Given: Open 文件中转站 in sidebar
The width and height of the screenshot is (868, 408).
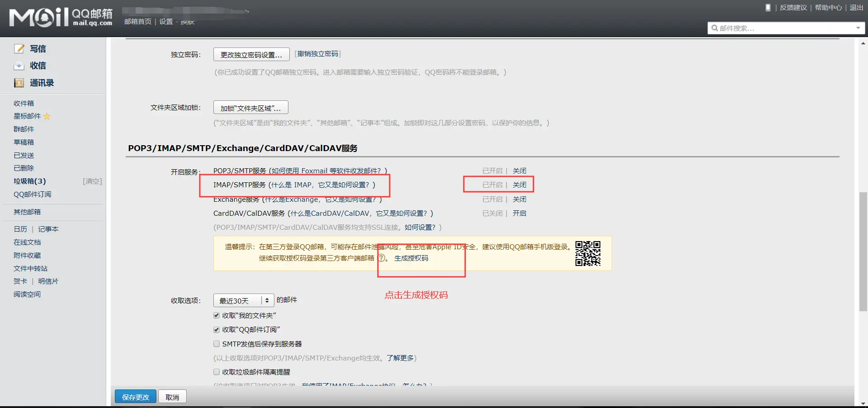Looking at the screenshot, I should click(30, 269).
